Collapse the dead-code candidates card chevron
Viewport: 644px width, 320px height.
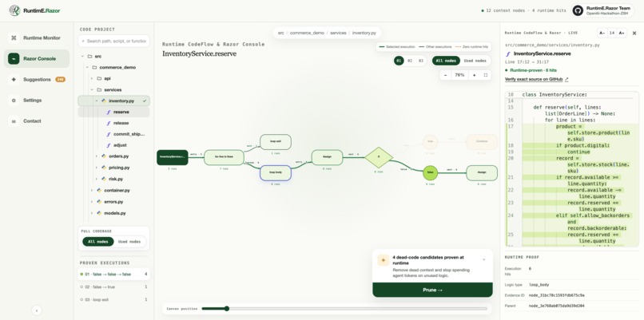484,259
